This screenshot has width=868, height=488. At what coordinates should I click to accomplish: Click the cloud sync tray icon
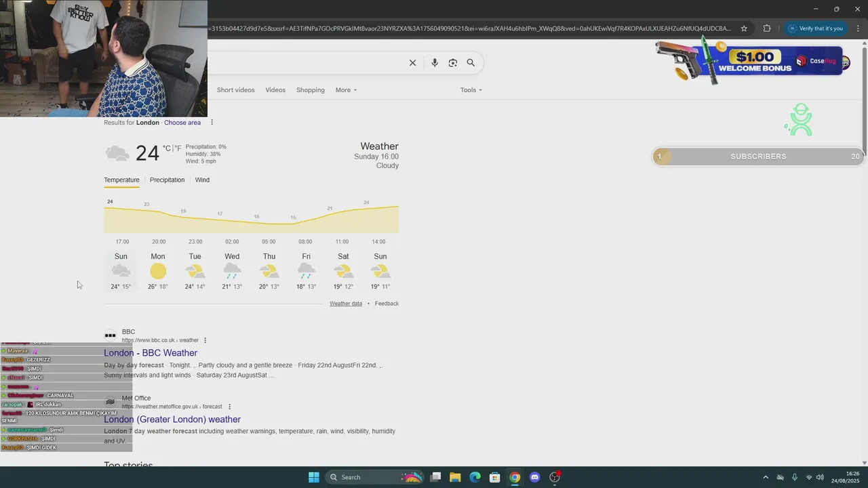[780, 477]
